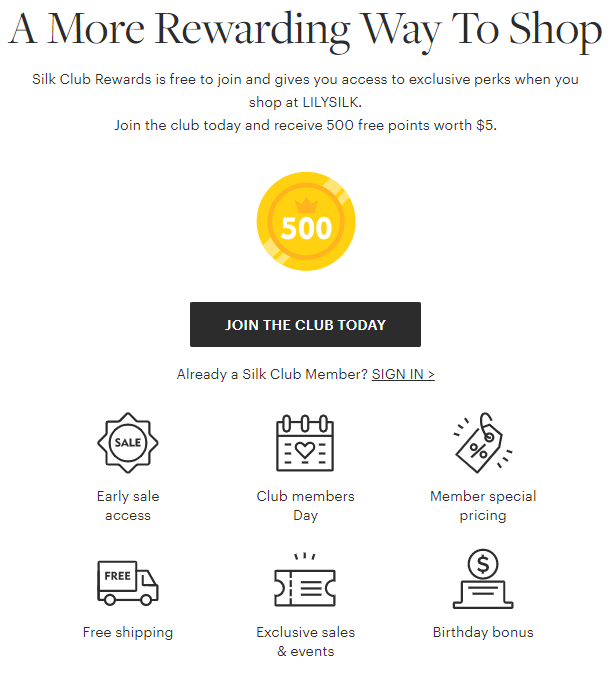Click the Birthday bonus label
The height and width of the screenshot is (674, 611).
(483, 632)
